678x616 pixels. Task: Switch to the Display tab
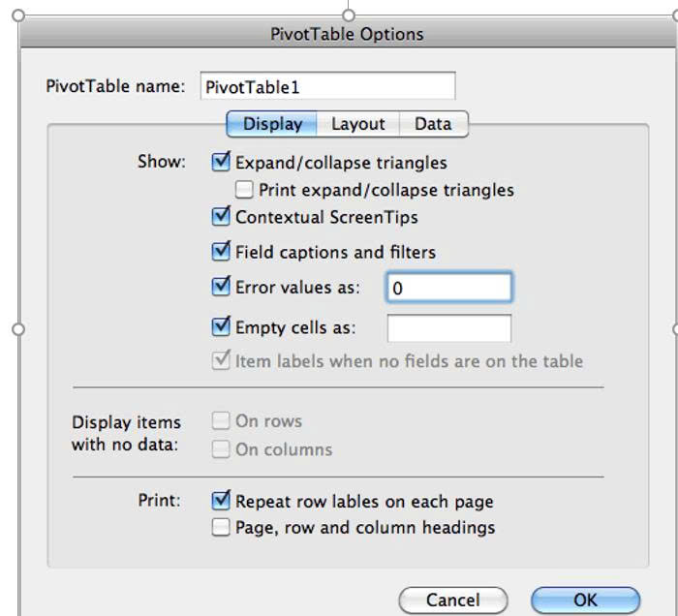pyautogui.click(x=272, y=124)
